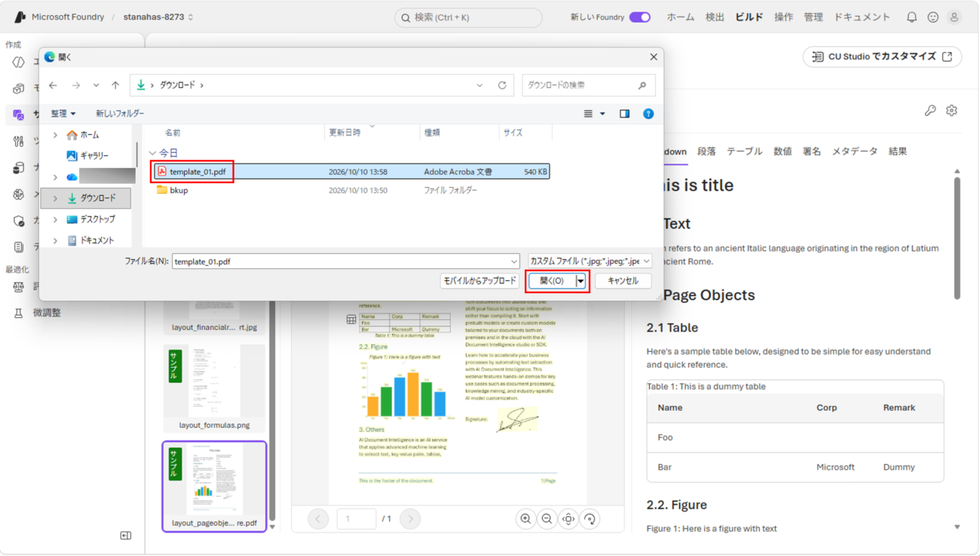This screenshot has height=556, width=980.
Task: Collapse the 今日 group
Action: [152, 153]
